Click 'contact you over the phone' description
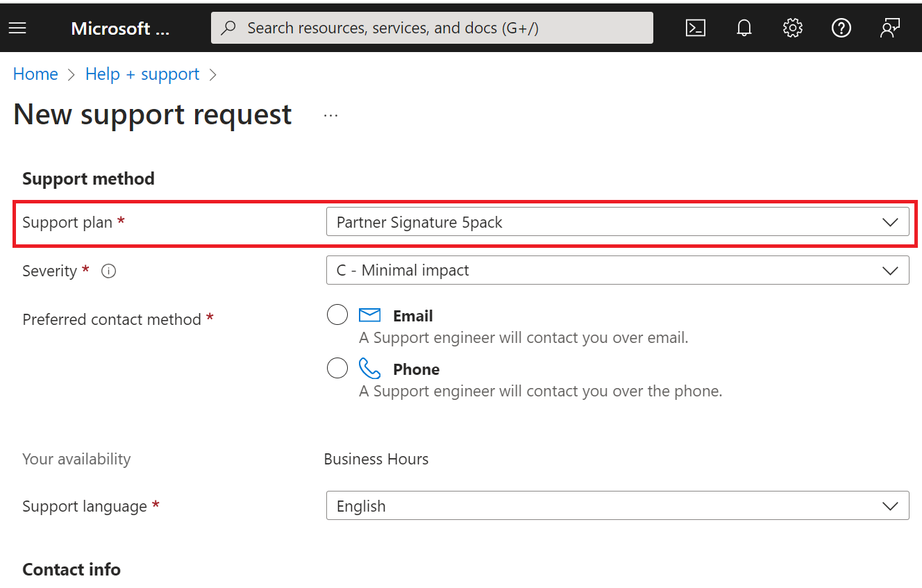922x588 pixels. pyautogui.click(x=541, y=392)
